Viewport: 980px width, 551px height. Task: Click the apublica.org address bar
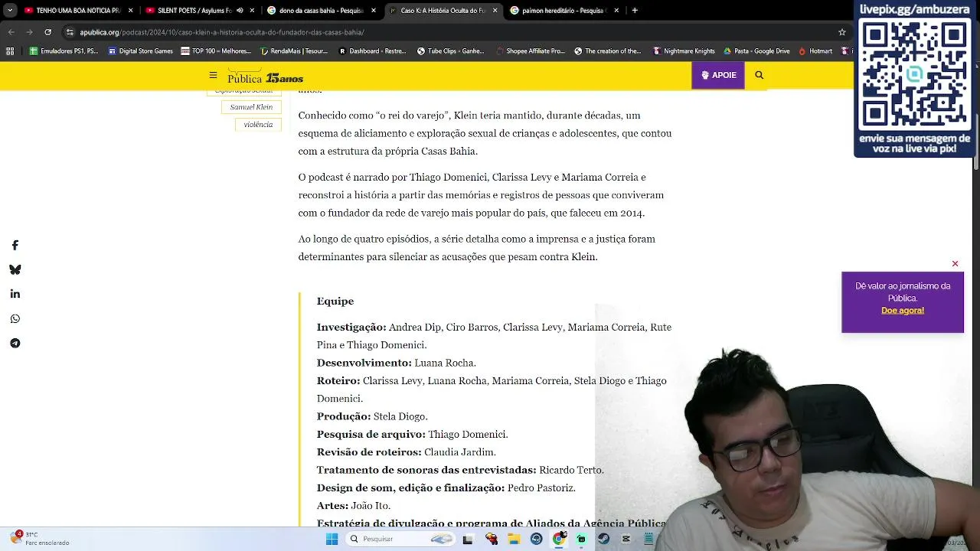(456, 32)
